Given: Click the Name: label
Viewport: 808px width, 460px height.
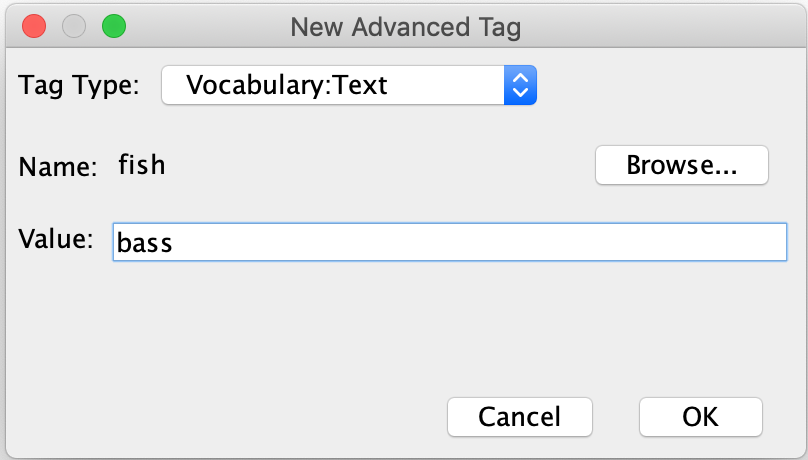Looking at the screenshot, I should 58,166.
